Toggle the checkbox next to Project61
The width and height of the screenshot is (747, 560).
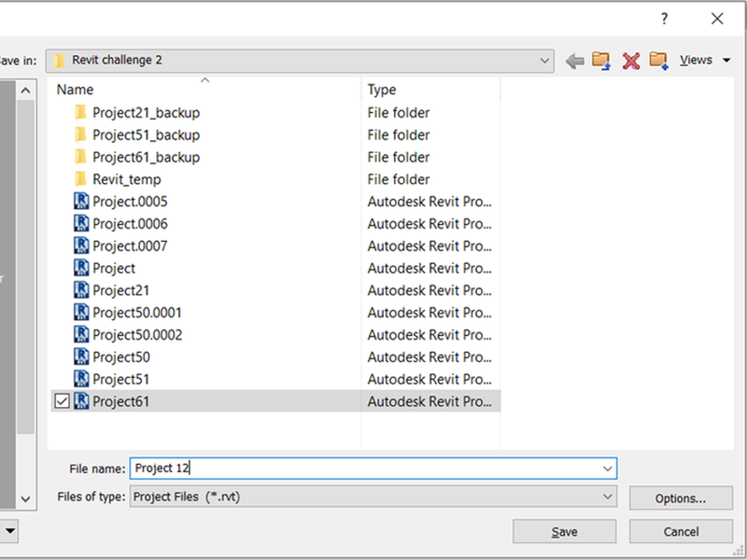[x=62, y=401]
